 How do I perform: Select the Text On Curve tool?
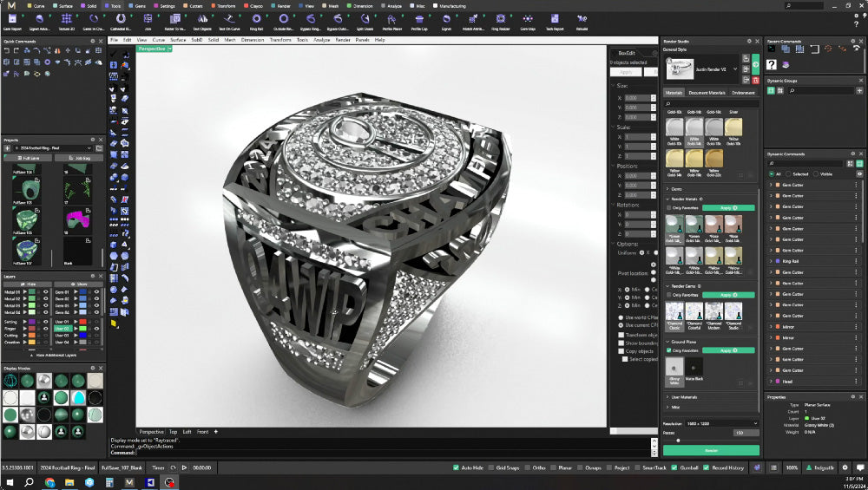click(229, 23)
